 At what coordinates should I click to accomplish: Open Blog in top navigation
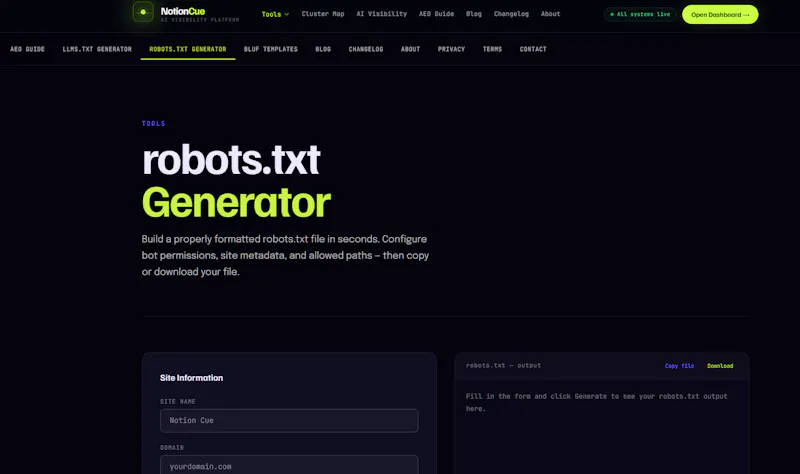click(x=473, y=14)
